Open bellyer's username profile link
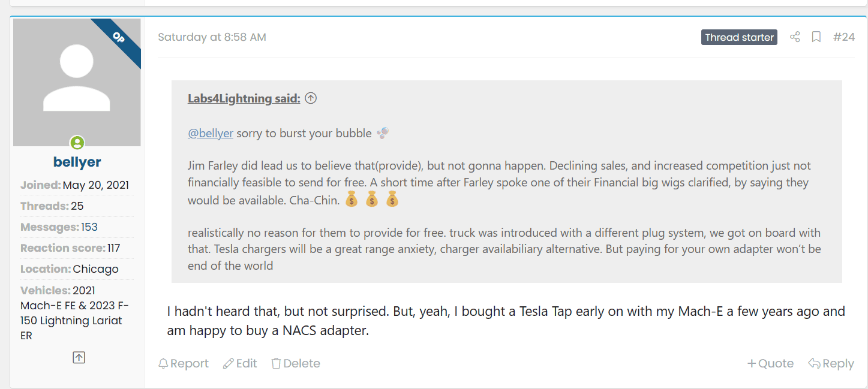This screenshot has width=868, height=389. (x=77, y=162)
